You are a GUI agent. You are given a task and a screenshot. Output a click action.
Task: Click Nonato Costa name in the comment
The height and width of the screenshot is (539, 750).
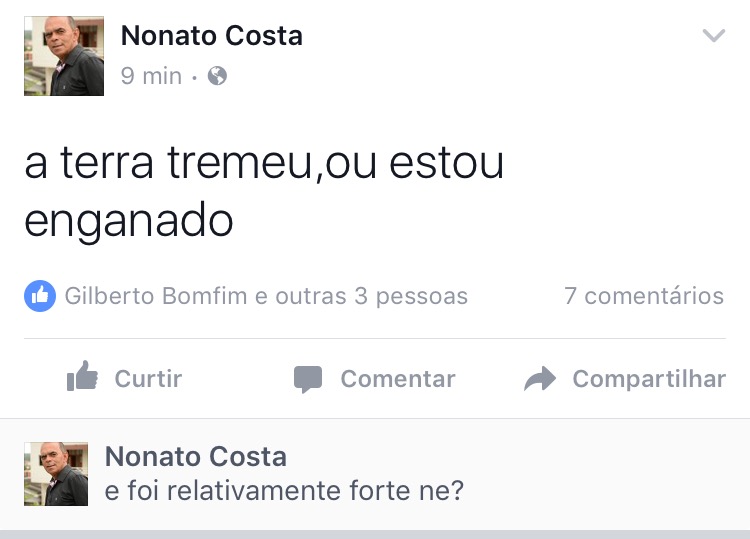pos(195,457)
